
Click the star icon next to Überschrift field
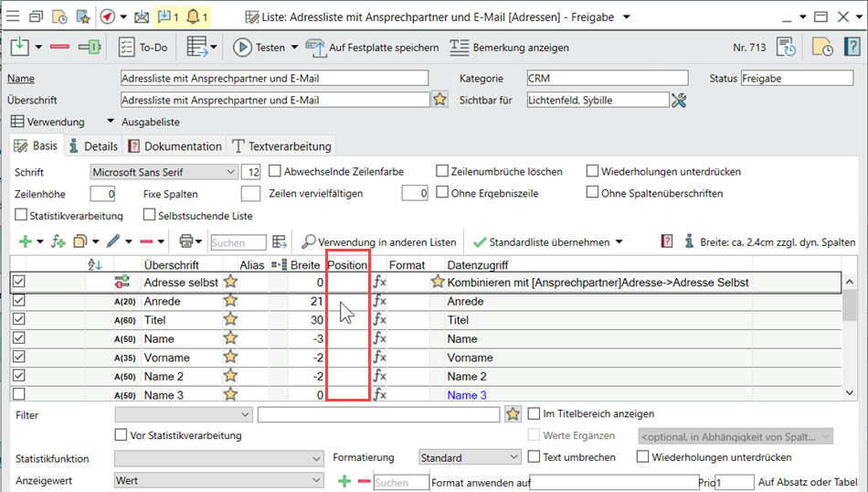[x=439, y=100]
